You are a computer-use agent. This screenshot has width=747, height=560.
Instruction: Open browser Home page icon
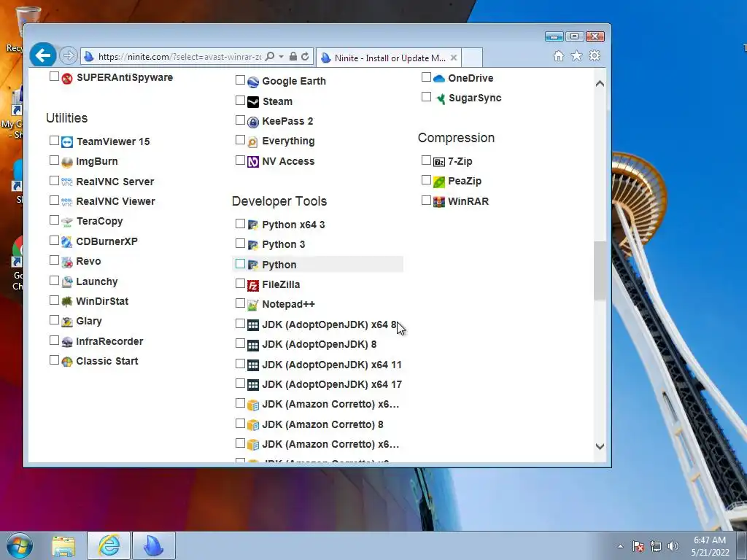(559, 56)
